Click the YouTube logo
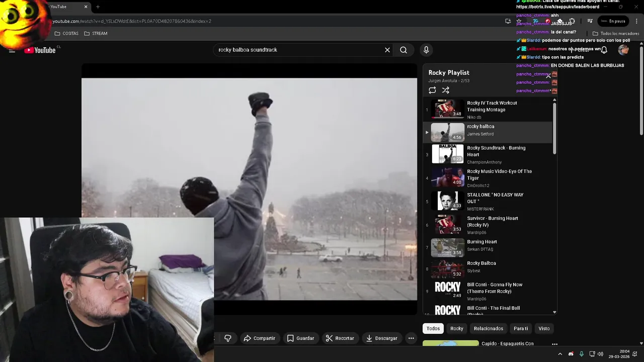The width and height of the screenshot is (644, 362). [40, 50]
